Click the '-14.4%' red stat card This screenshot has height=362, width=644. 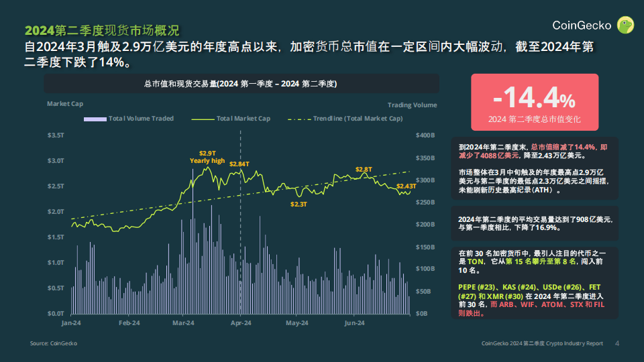535,102
